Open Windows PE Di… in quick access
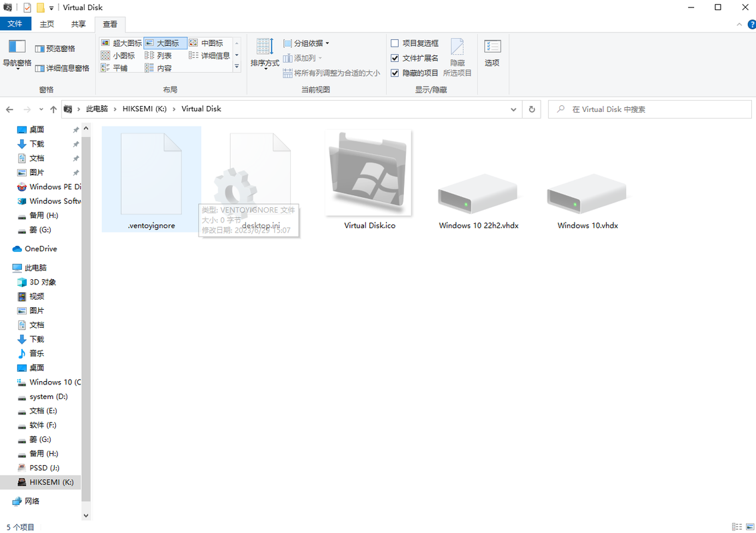The width and height of the screenshot is (756, 533). (49, 187)
